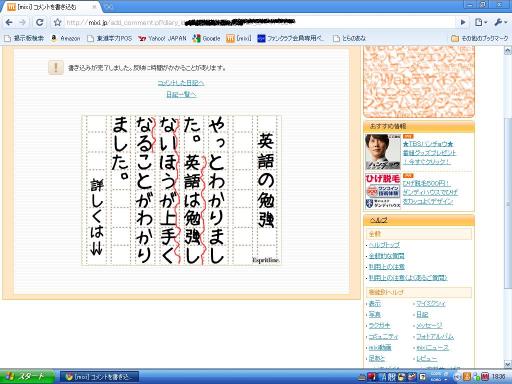
Task: Click the IME 般 mode icon in the language bar
Action: (x=391, y=377)
